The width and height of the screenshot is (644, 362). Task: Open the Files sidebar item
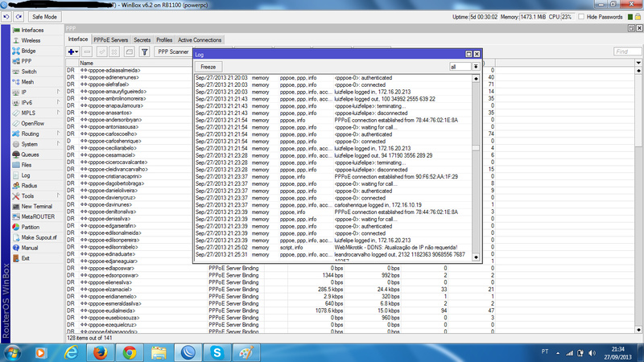point(27,165)
